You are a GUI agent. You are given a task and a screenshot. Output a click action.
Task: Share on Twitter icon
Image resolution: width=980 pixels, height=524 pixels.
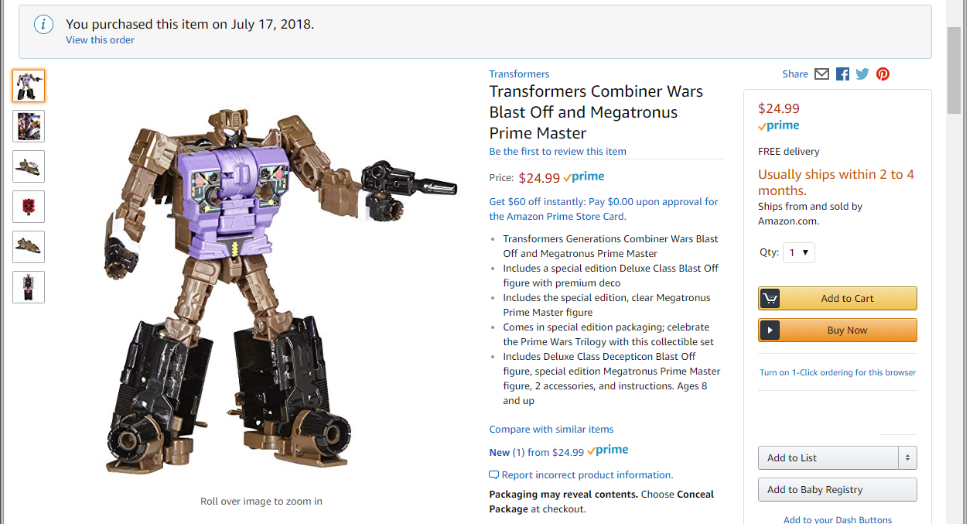click(862, 74)
